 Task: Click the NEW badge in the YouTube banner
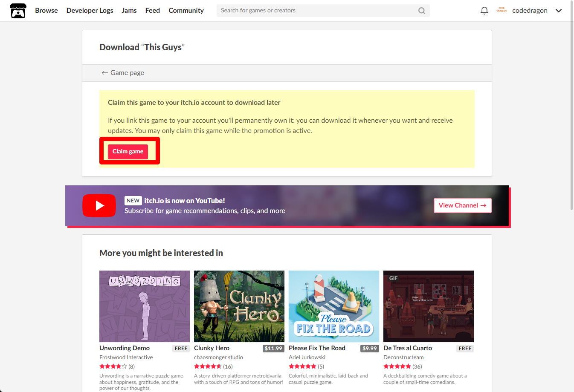tap(133, 201)
